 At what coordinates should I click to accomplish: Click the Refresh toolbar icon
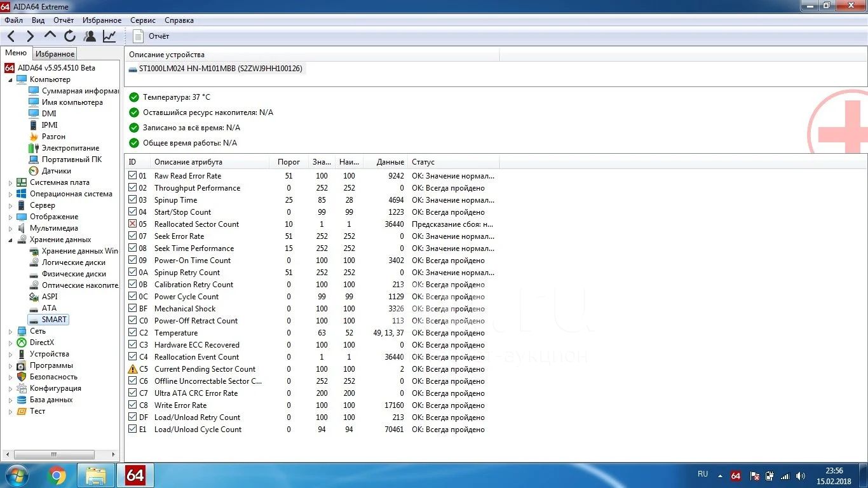pos(70,36)
